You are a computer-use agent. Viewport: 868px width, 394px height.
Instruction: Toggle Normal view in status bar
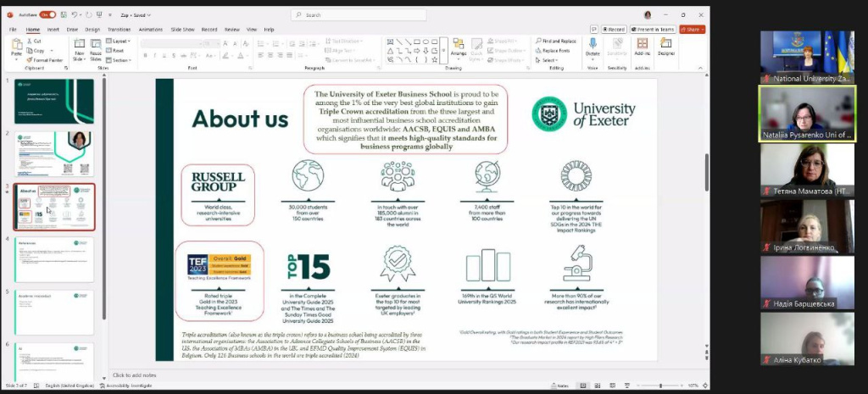583,386
